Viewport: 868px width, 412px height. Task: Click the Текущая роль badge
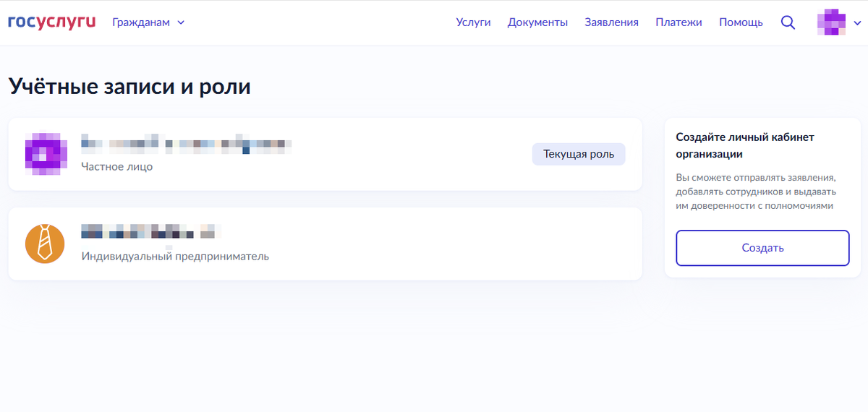pyautogui.click(x=579, y=154)
